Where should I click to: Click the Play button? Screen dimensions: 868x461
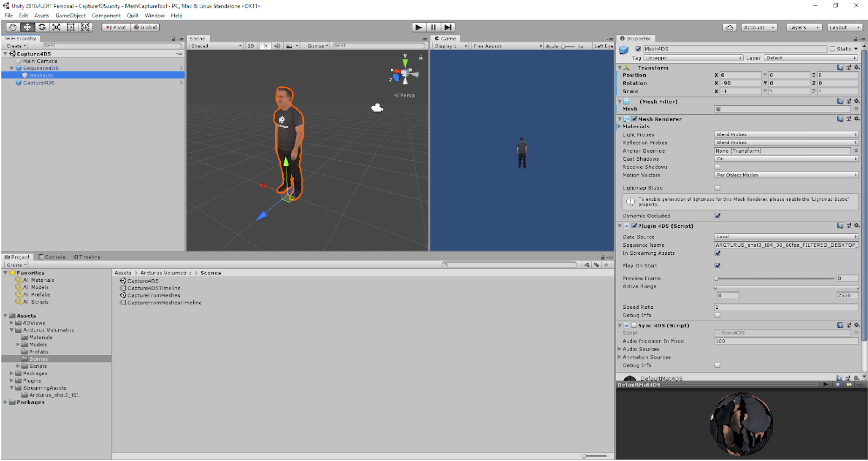click(x=419, y=27)
